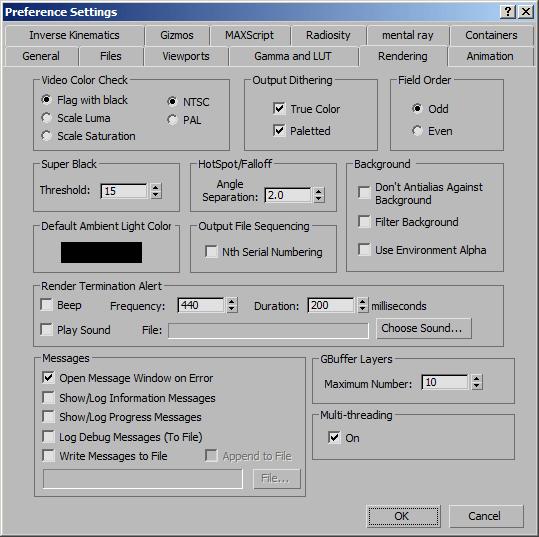Open Default Ambient Light Color swatch

point(101,252)
